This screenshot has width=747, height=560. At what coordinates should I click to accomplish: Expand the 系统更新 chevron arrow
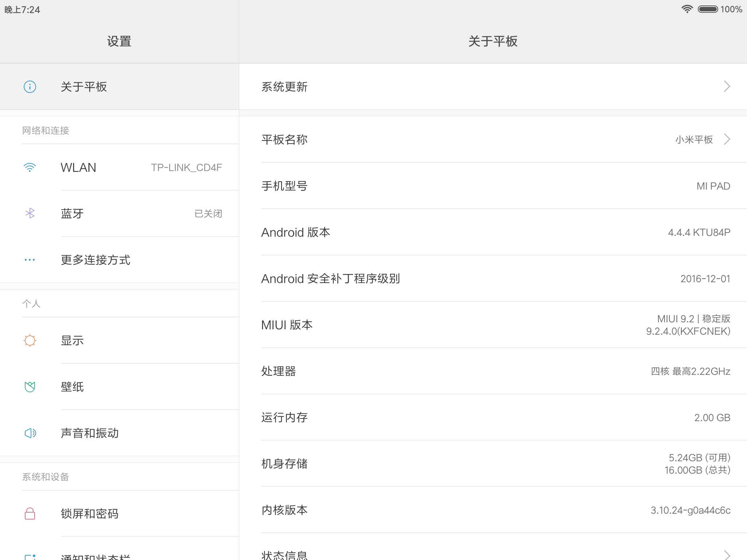[727, 87]
